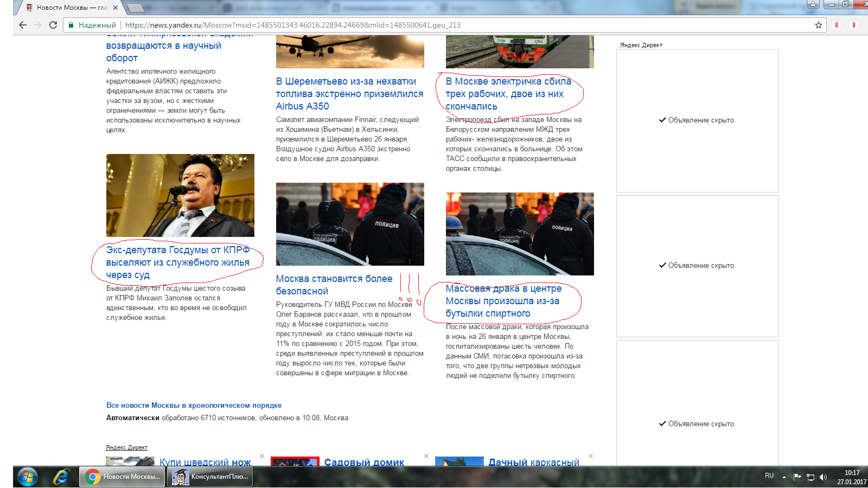868x488 pixels.
Task: Close the Новости Москвы browser tab
Action: [116, 8]
